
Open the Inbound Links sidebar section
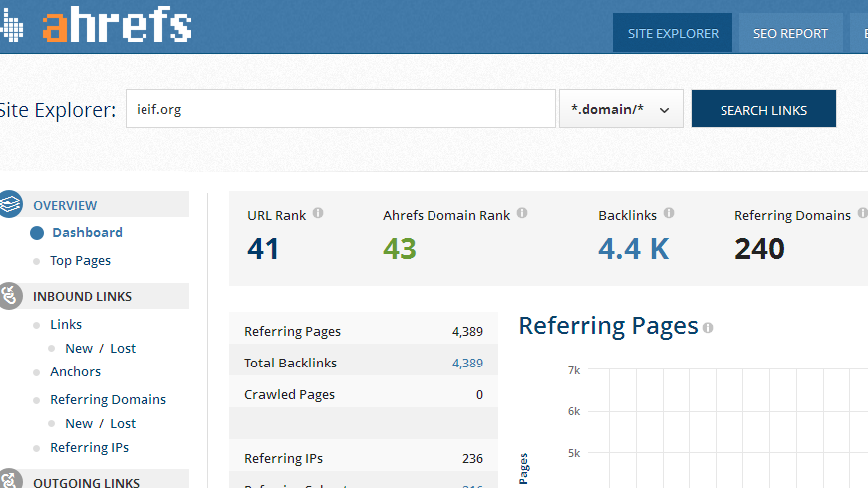82,297
